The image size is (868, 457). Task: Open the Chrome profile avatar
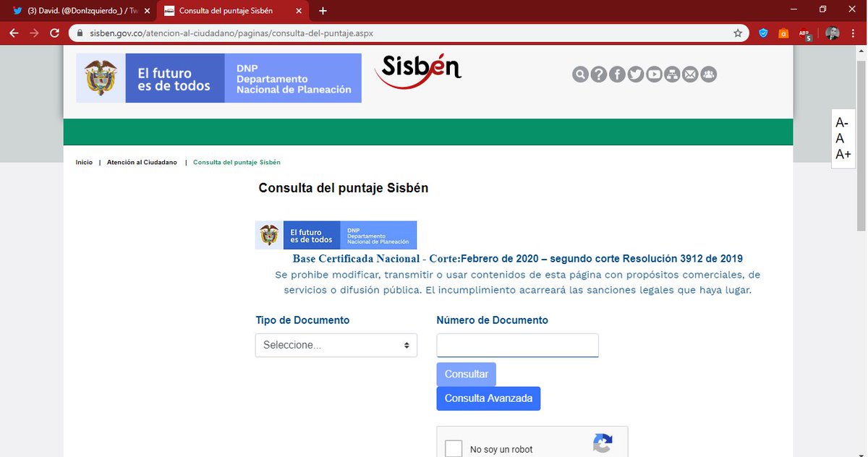pyautogui.click(x=833, y=33)
